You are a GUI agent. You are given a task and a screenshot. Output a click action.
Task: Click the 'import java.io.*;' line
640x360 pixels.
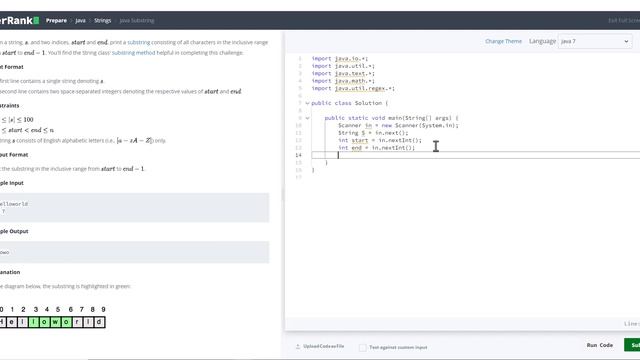click(x=340, y=58)
